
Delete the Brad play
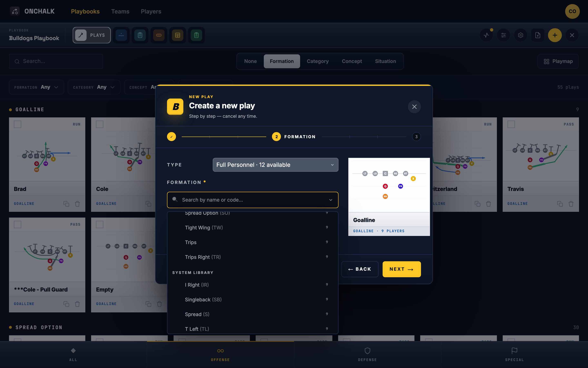click(77, 204)
